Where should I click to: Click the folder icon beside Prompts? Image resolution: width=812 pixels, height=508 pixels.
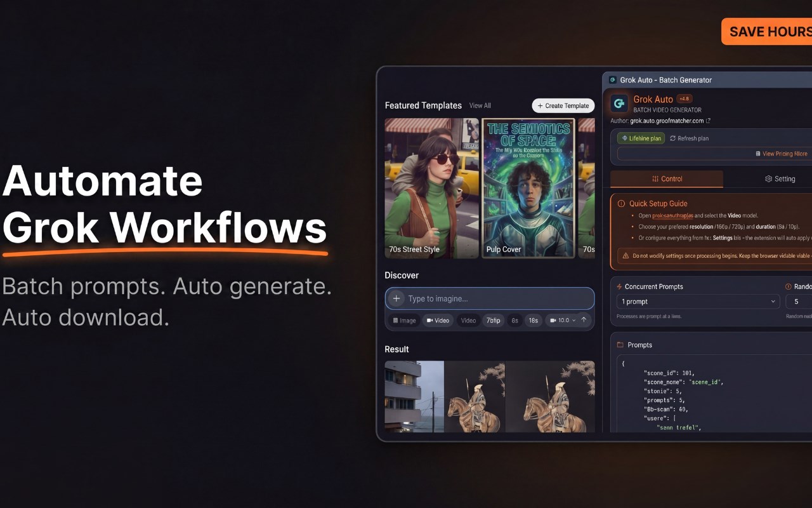[620, 345]
